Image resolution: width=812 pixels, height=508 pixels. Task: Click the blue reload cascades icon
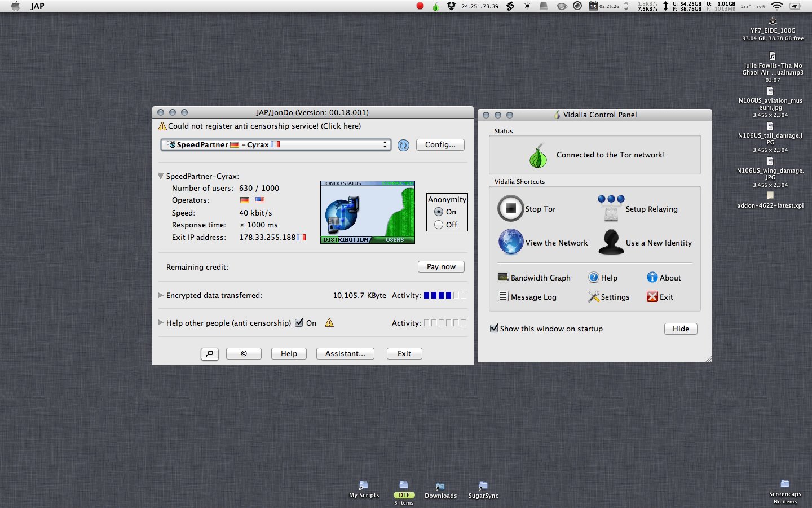[x=403, y=145]
